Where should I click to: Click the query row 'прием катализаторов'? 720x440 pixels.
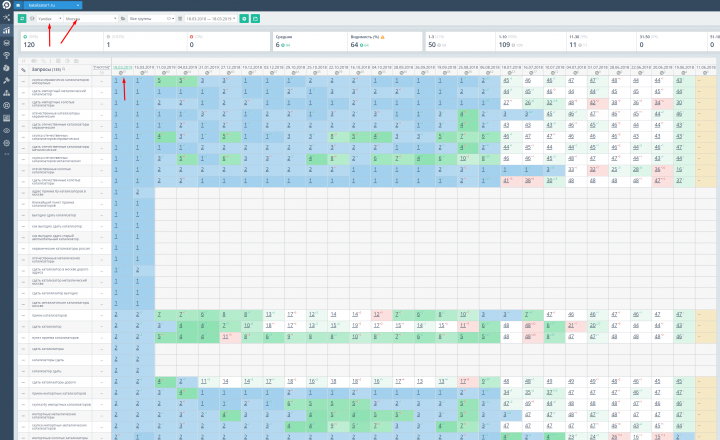pyautogui.click(x=49, y=315)
